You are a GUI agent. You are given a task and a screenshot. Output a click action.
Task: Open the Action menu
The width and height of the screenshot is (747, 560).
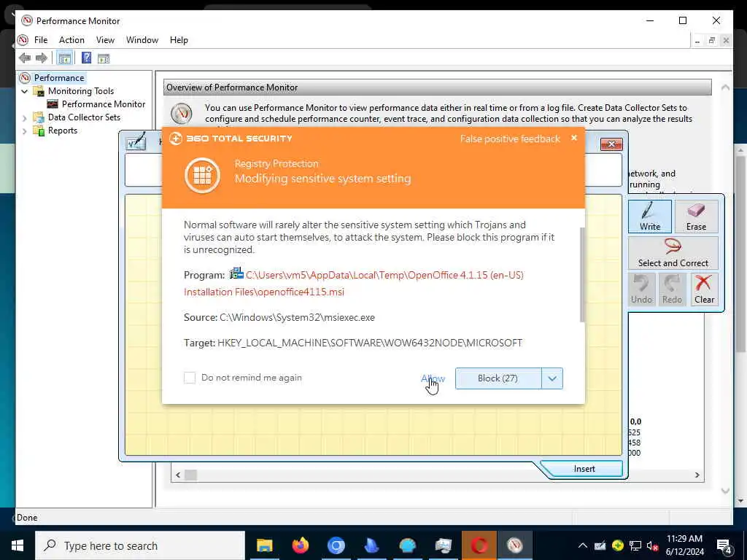[x=71, y=40]
